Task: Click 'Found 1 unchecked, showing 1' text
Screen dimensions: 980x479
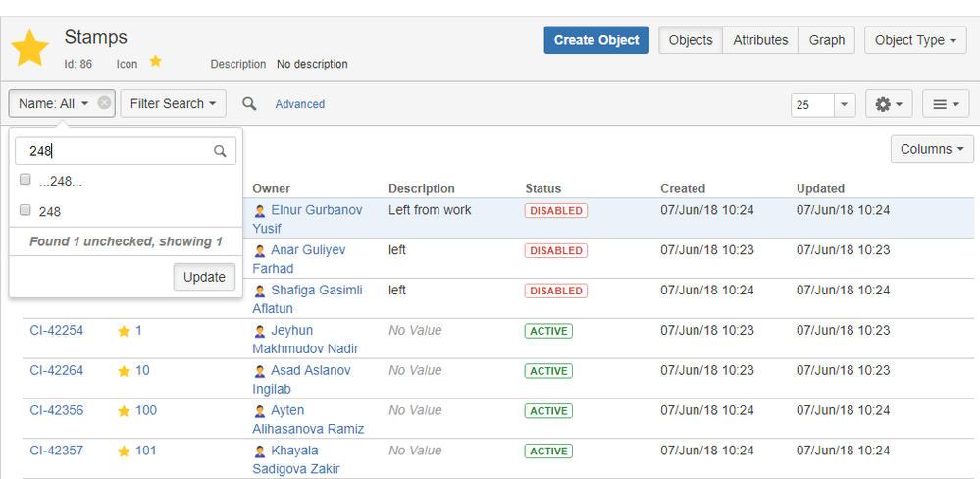Action: coord(126,241)
